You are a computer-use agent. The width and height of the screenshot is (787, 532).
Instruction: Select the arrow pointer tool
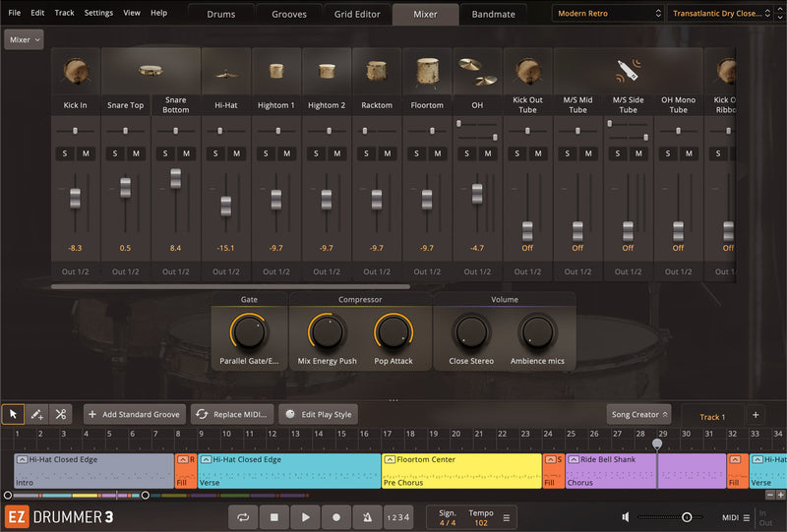click(x=14, y=414)
